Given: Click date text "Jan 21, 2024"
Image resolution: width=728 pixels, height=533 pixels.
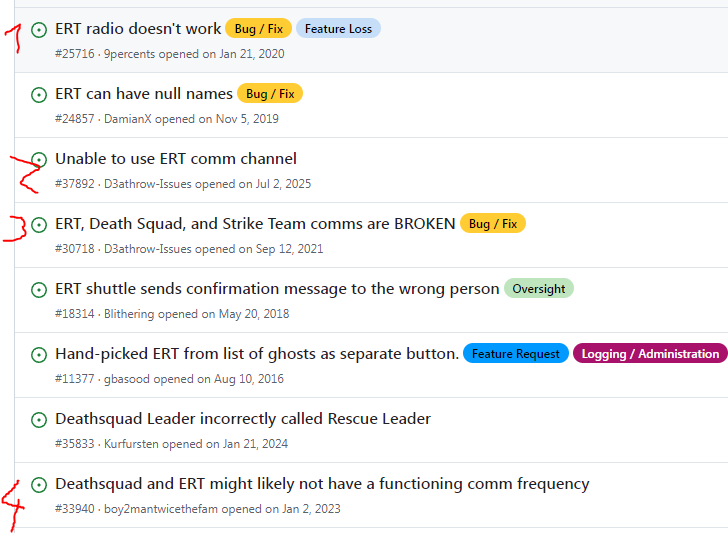Looking at the screenshot, I should 255,444.
